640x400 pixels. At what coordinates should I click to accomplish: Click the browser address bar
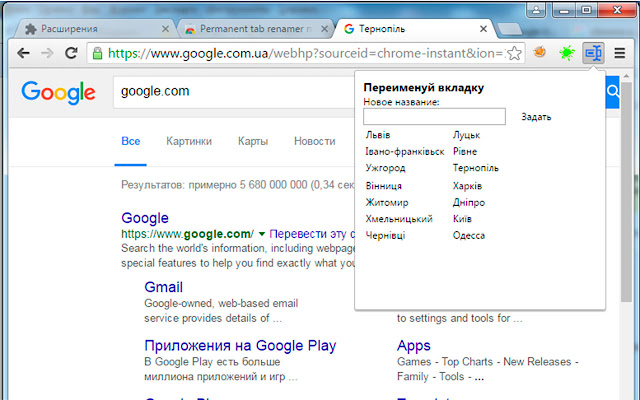pyautogui.click(x=305, y=53)
